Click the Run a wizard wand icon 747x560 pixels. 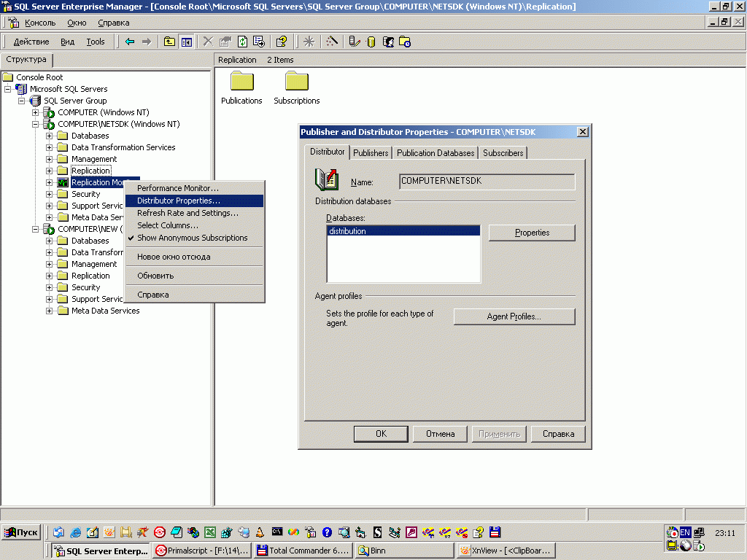pos(332,42)
